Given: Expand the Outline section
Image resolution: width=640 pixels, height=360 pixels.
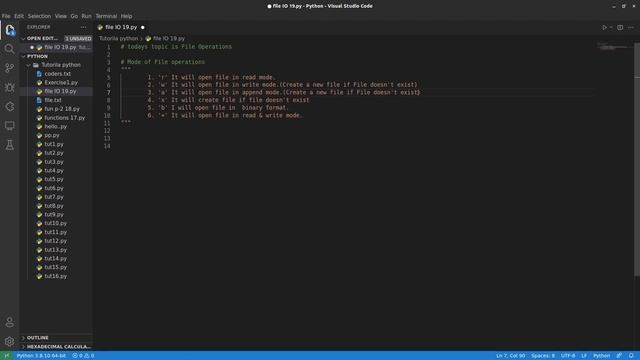Looking at the screenshot, I should coord(38,338).
